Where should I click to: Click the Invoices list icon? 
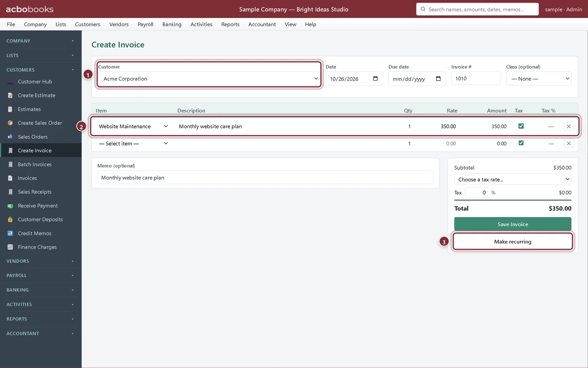10,178
